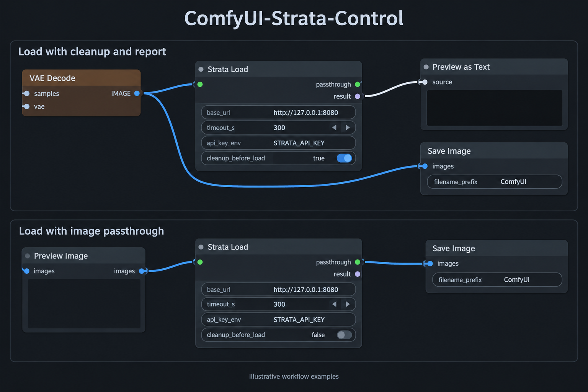This screenshot has height=392, width=588.
Task: Click bottom Strata Load green input socket
Action: click(200, 262)
